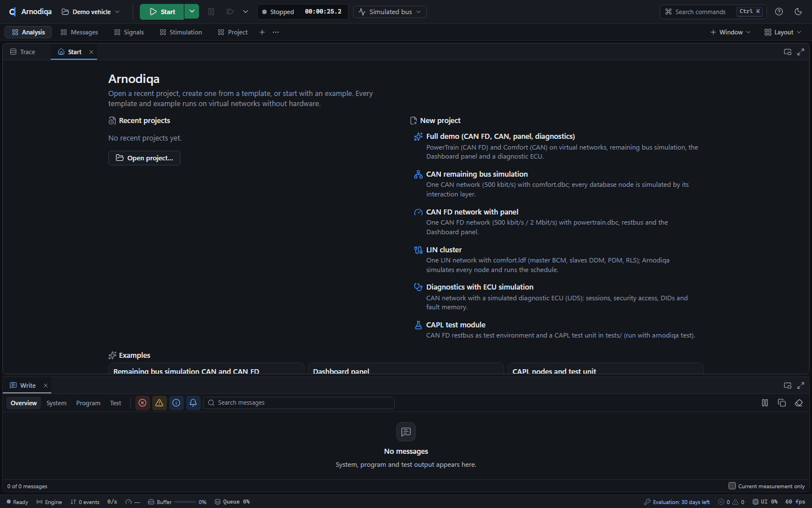Pop out the Write pane to a window

(x=788, y=386)
